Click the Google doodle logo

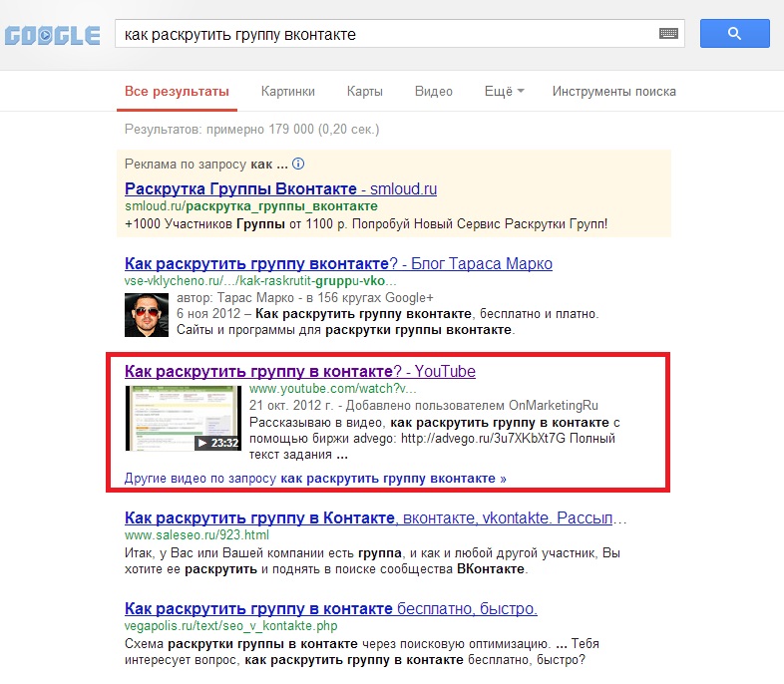tap(52, 35)
